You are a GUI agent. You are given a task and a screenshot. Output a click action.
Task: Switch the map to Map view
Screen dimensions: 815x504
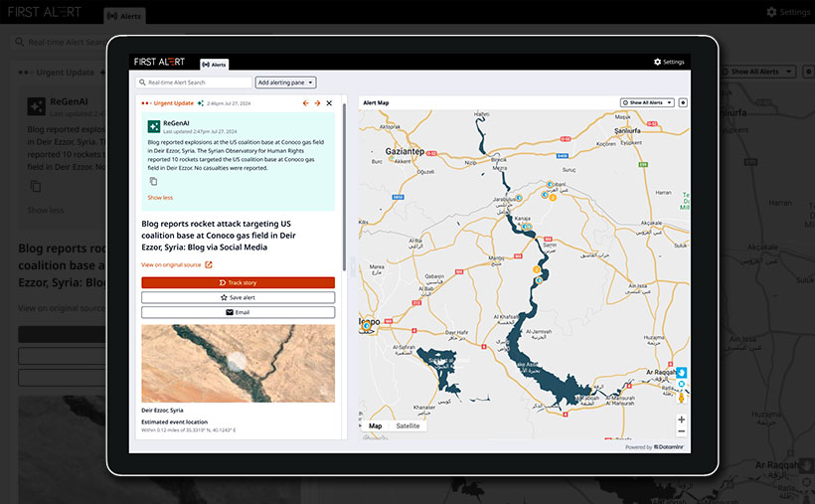coord(375,425)
